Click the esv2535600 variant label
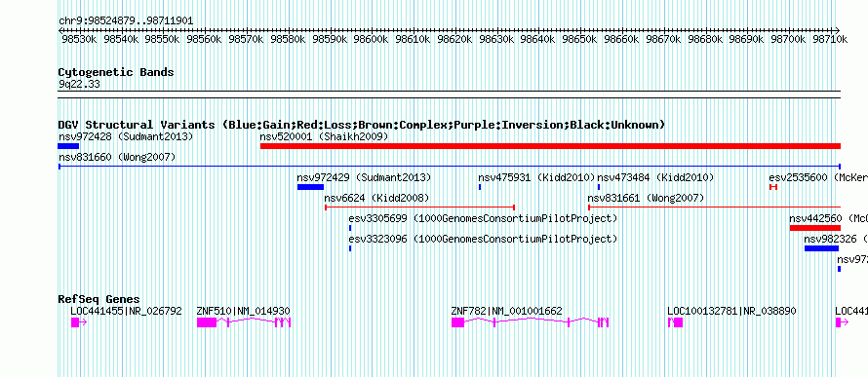Image resolution: width=868 pixels, height=377 pixels. [x=818, y=178]
